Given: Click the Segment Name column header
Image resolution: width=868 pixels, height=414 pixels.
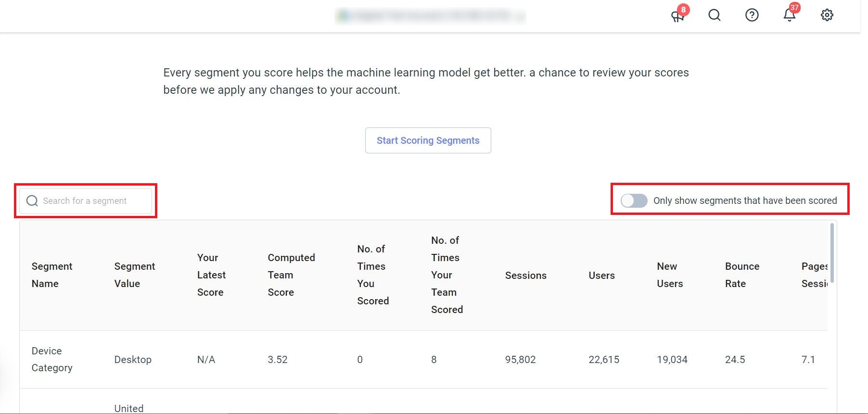Looking at the screenshot, I should click(x=52, y=275).
